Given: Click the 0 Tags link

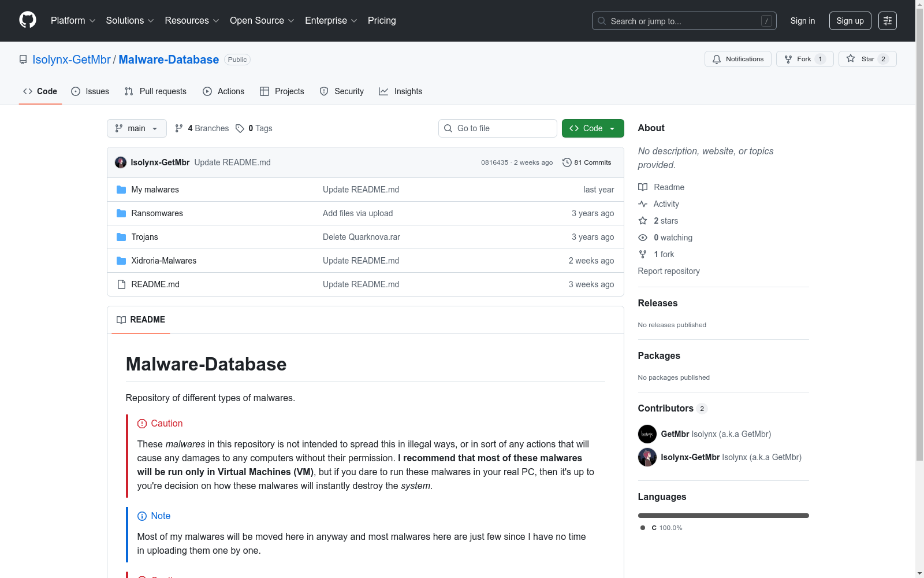Looking at the screenshot, I should 254,128.
